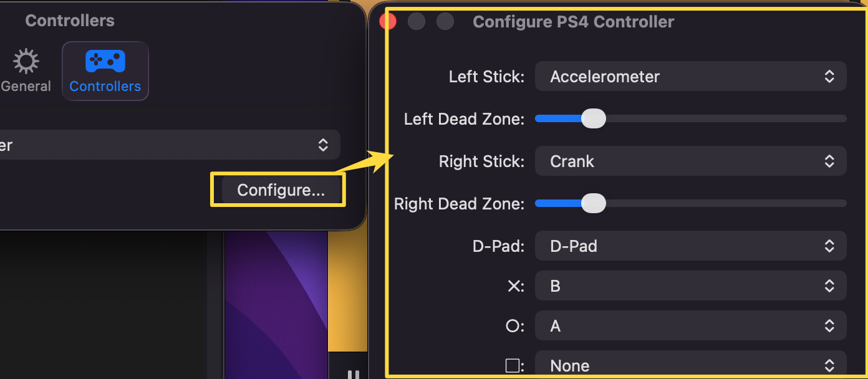Screen dimensions: 868x379
Task: Click the Configure... button
Action: click(281, 190)
